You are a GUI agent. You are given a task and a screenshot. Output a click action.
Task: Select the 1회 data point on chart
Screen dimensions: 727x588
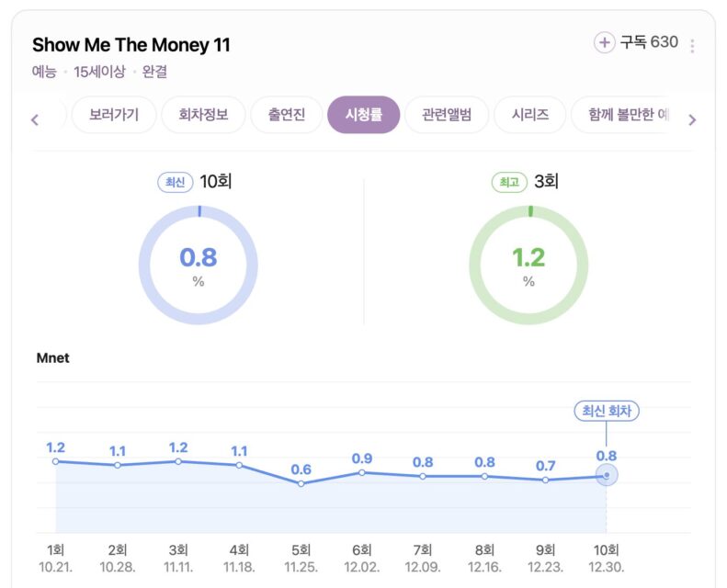(x=56, y=461)
